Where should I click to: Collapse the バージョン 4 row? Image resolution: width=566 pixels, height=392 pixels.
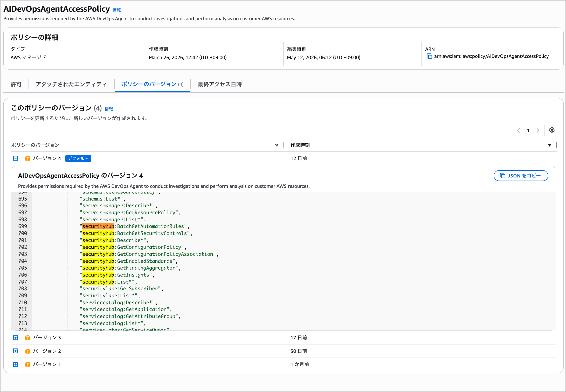(x=16, y=158)
